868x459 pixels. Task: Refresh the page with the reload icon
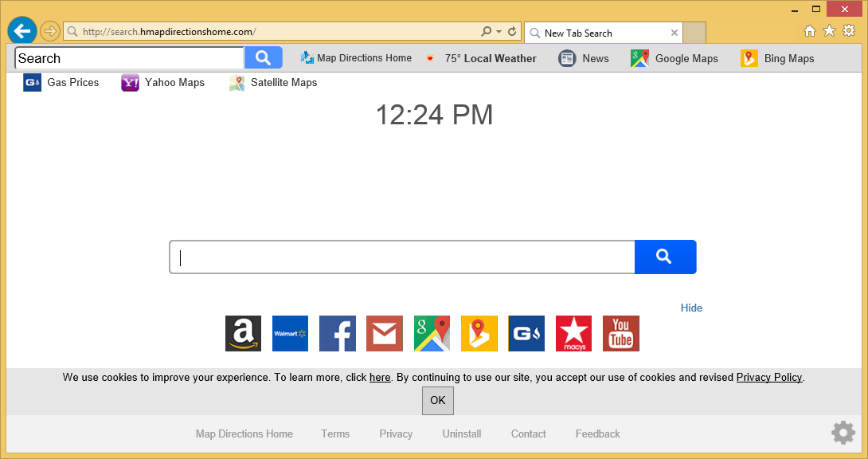pos(512,32)
